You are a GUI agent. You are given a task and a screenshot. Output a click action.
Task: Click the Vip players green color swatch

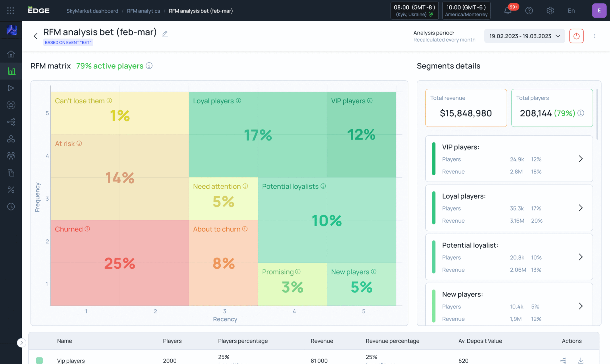click(39, 360)
